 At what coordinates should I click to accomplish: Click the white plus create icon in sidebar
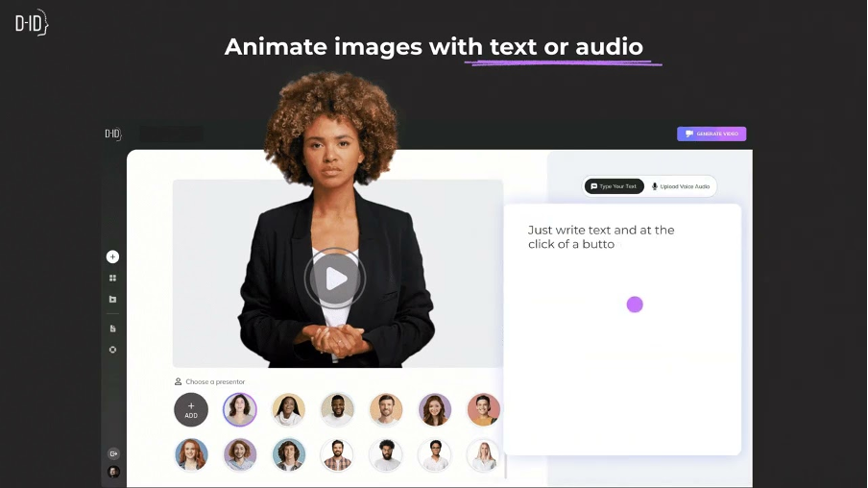(112, 256)
